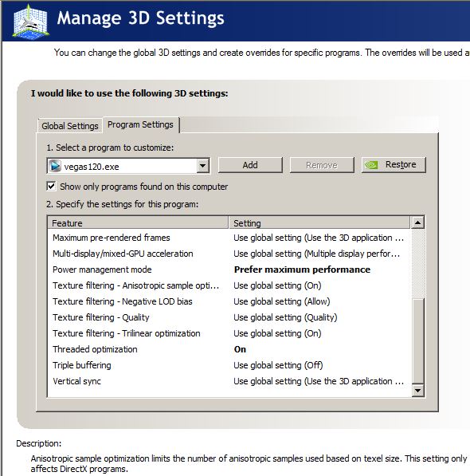This screenshot has width=470, height=476.
Task: Open the program selection dropdown arrow
Action: [x=202, y=166]
